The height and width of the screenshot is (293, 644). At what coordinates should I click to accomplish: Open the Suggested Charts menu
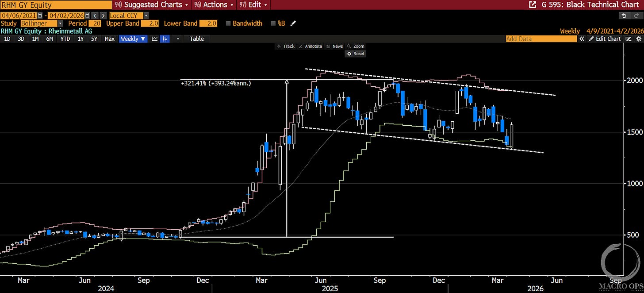pos(153,5)
